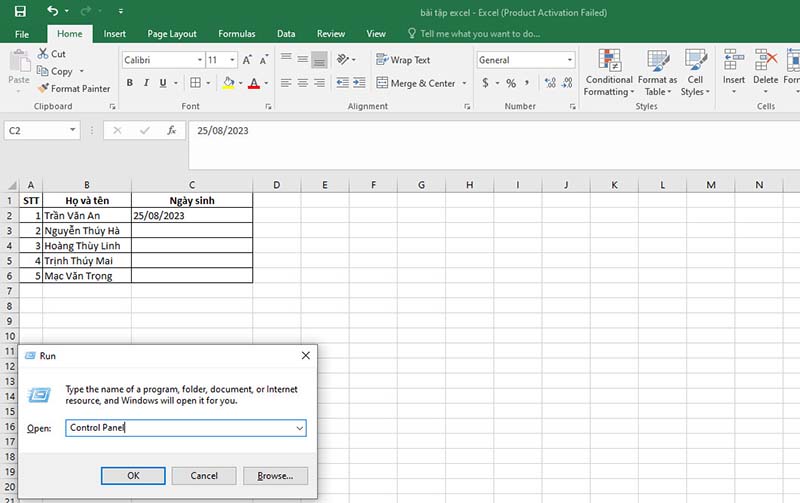Image resolution: width=800 pixels, height=503 pixels.
Task: Expand Merge & Center options arrow
Action: pos(464,83)
